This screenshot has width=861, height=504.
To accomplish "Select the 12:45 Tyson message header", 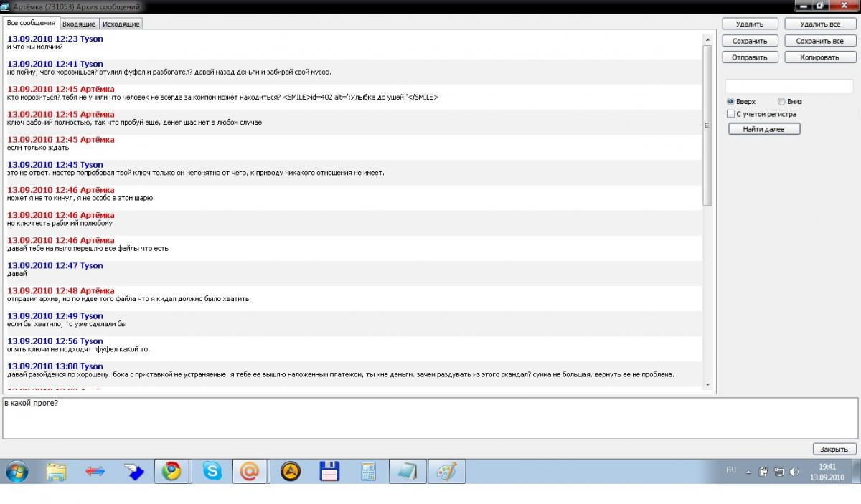I will [55, 165].
